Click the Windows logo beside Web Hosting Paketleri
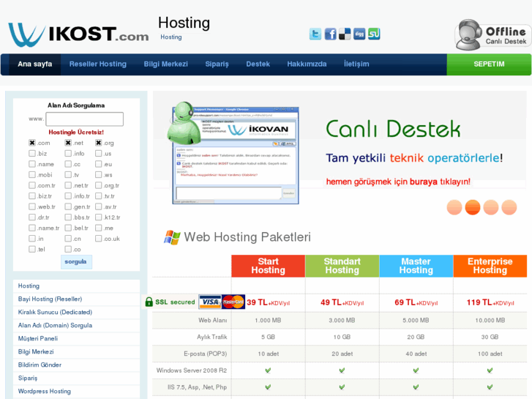The image size is (532, 399). [172, 237]
